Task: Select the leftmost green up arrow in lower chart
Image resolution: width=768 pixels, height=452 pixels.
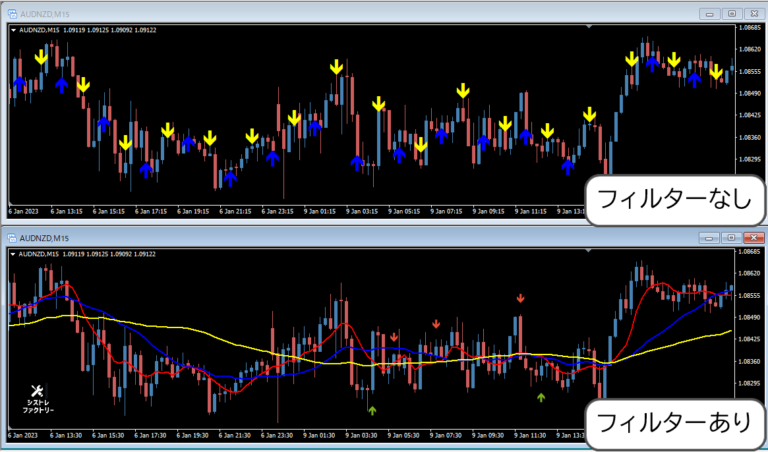Action: pyautogui.click(x=371, y=410)
